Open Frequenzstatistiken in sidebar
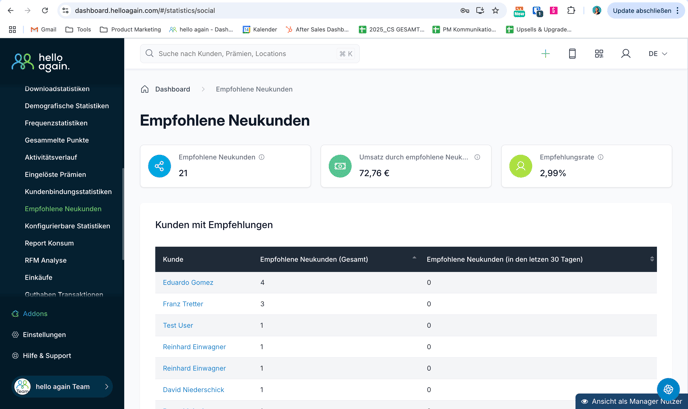688x409 pixels. pyautogui.click(x=56, y=123)
